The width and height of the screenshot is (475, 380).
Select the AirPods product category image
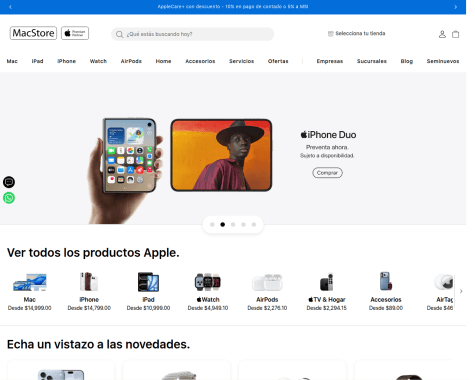[267, 283]
